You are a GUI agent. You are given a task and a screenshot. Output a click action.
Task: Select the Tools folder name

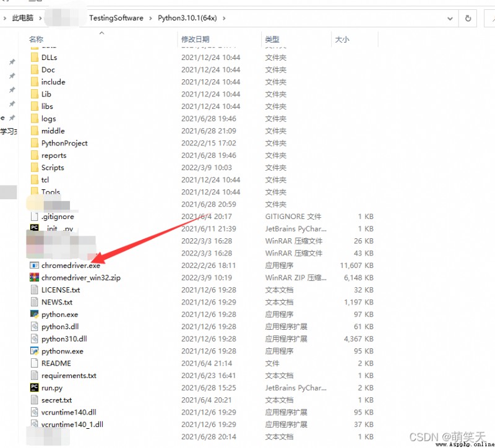point(51,192)
